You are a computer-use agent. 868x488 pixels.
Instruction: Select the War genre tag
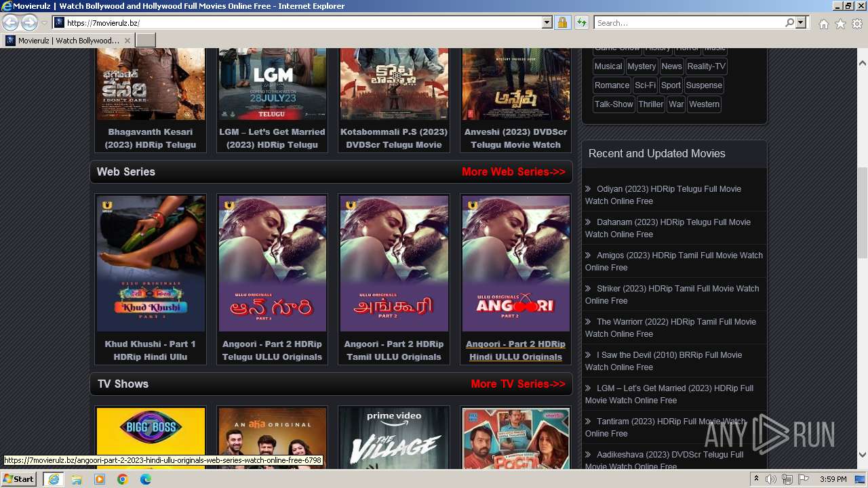[676, 104]
